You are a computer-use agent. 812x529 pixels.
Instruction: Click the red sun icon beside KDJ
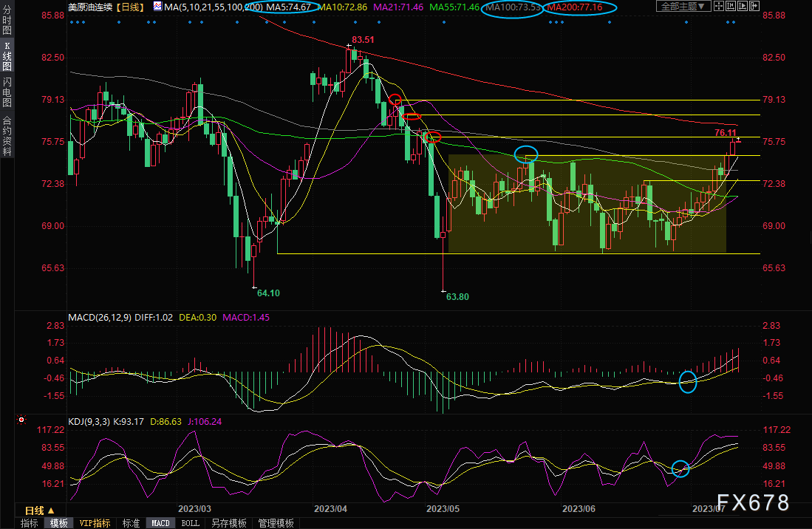(21, 420)
